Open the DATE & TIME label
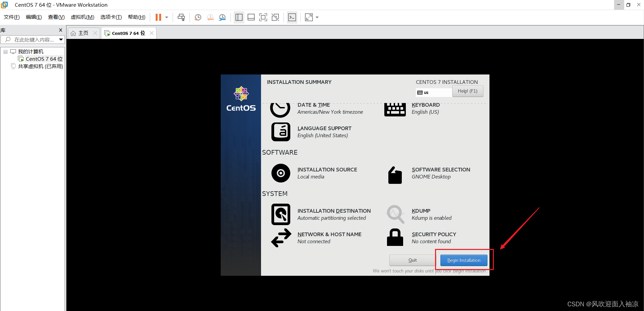The image size is (644, 311). (x=314, y=105)
